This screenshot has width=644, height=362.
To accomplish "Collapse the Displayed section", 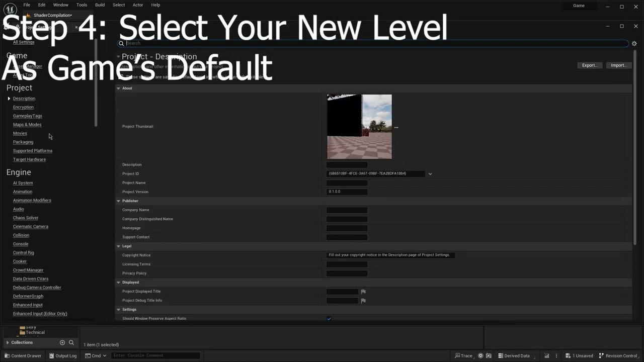I will pyautogui.click(x=119, y=283).
